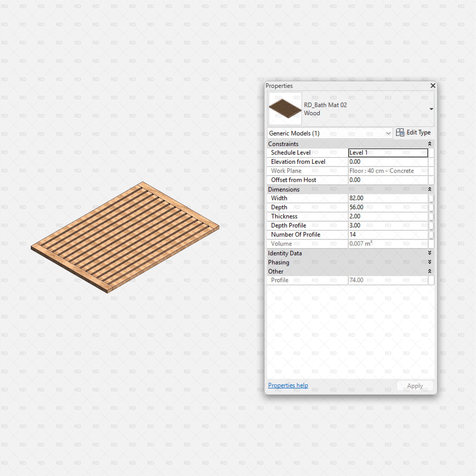Toggle the Thickness parameter association button

point(431,216)
